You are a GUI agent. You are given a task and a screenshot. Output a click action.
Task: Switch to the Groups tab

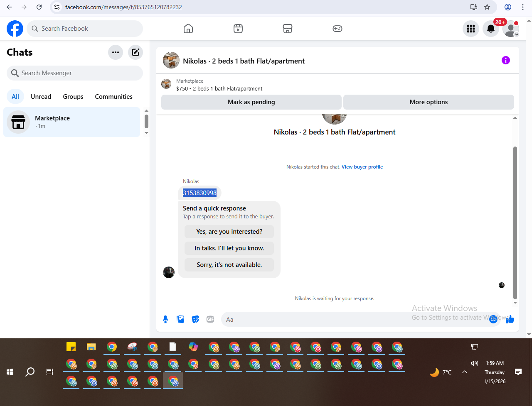73,97
